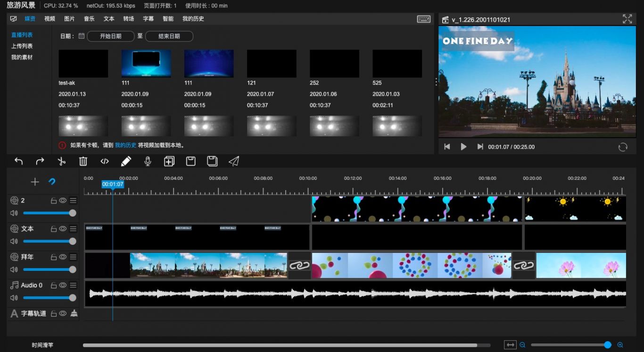Fit timeline with double-arrow icon
This screenshot has height=352, width=644.
point(510,345)
